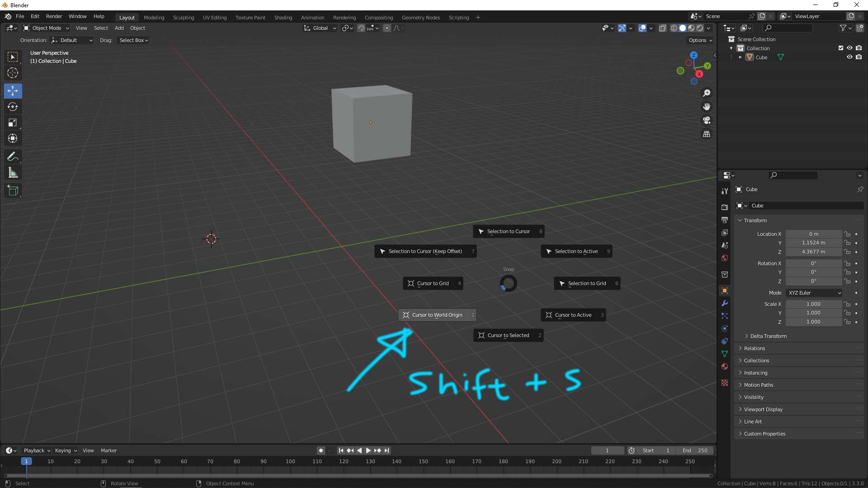
Task: Open the Object Mode dropdown
Action: click(x=46, y=28)
